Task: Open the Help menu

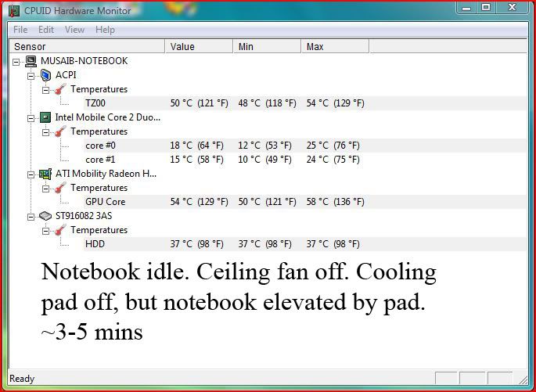Action: point(105,30)
